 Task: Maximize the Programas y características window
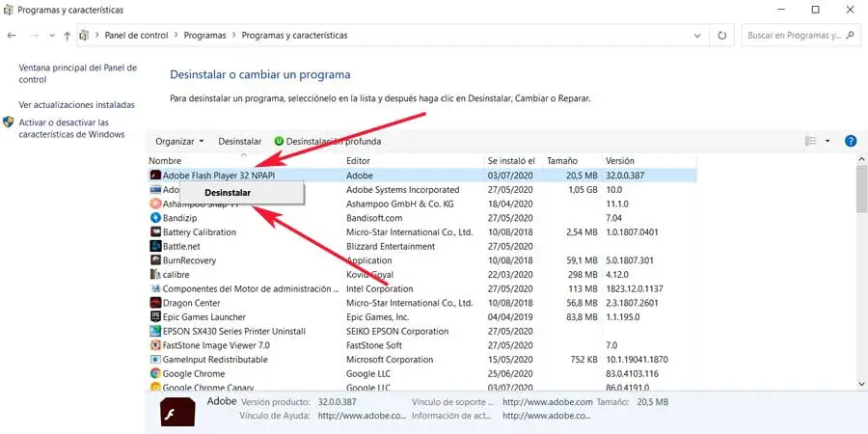(x=815, y=10)
